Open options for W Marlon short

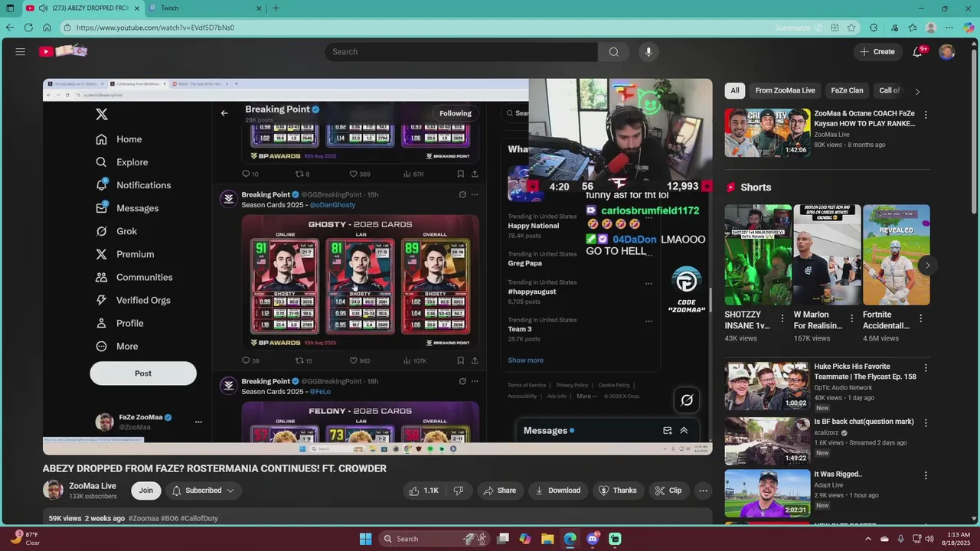[851, 318]
